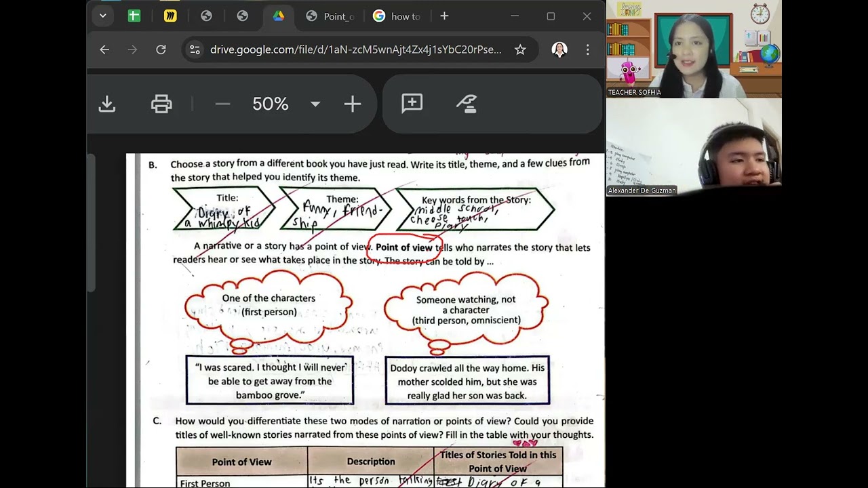The image size is (868, 488).
Task: Click the "Theme:" arrow label
Action: 342,199
